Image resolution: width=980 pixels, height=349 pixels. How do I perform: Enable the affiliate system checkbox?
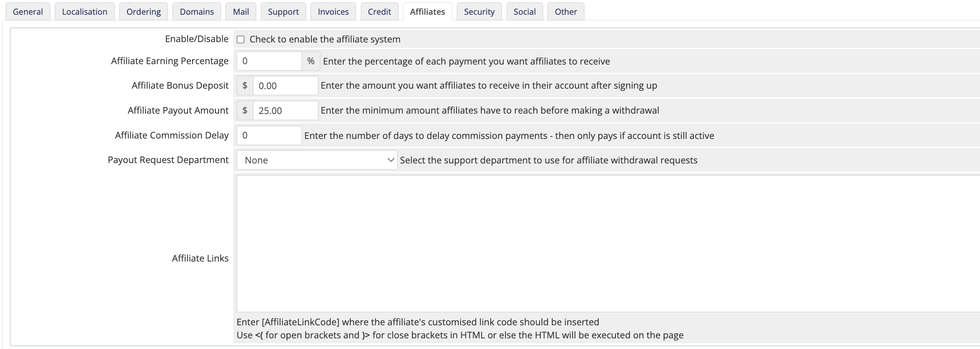click(241, 40)
